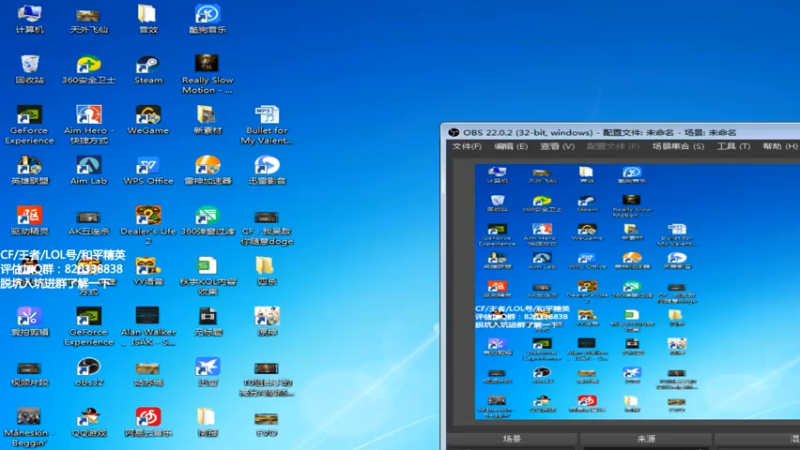Launch 驱动精灵

click(29, 221)
